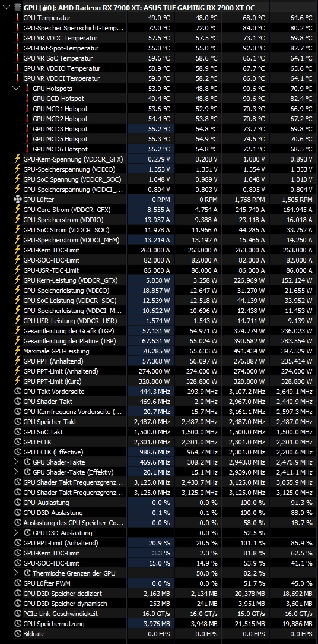Click clock icon beside GPU Shader-Takt

pos(18,401)
